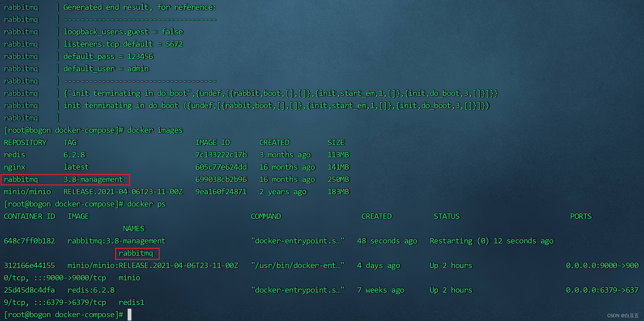This screenshot has width=644, height=321.
Task: Click image ID 7c133222c17b
Action: coord(221,155)
